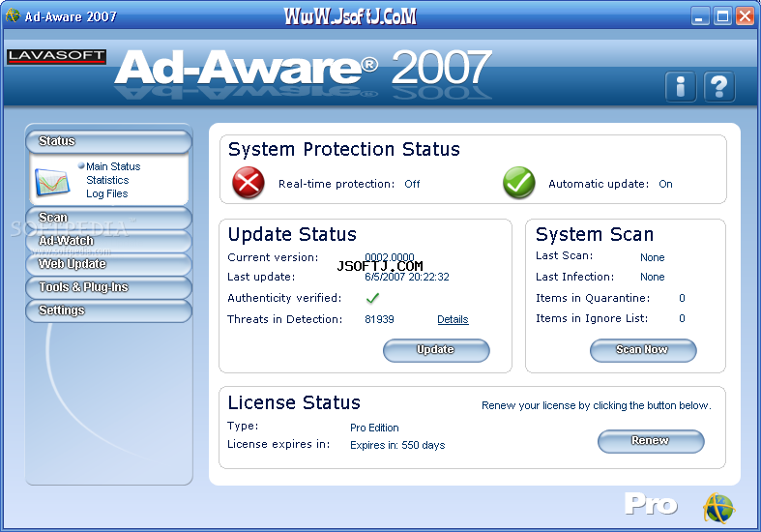Close the Ad-Aware 2007 window
Screen dimensions: 761x532
(745, 16)
